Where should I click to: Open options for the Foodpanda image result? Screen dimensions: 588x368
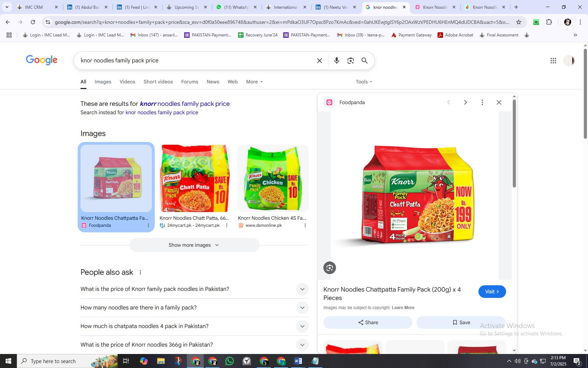pyautogui.click(x=148, y=225)
